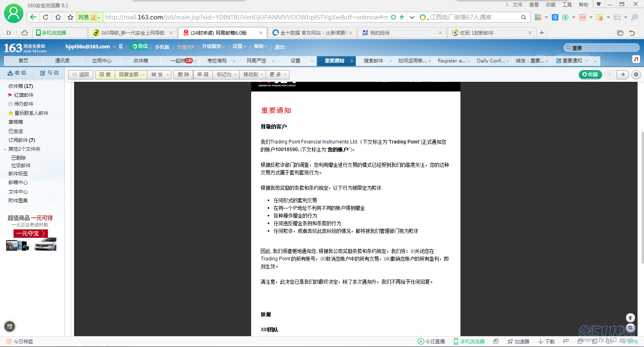Expand the 设置 menu in mail header
The height and width of the screenshot is (347, 644).
click(239, 46)
